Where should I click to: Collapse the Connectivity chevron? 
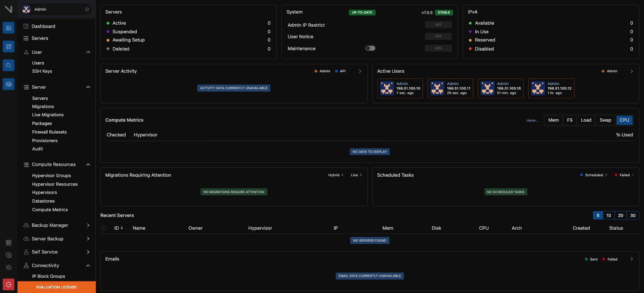[x=88, y=265]
